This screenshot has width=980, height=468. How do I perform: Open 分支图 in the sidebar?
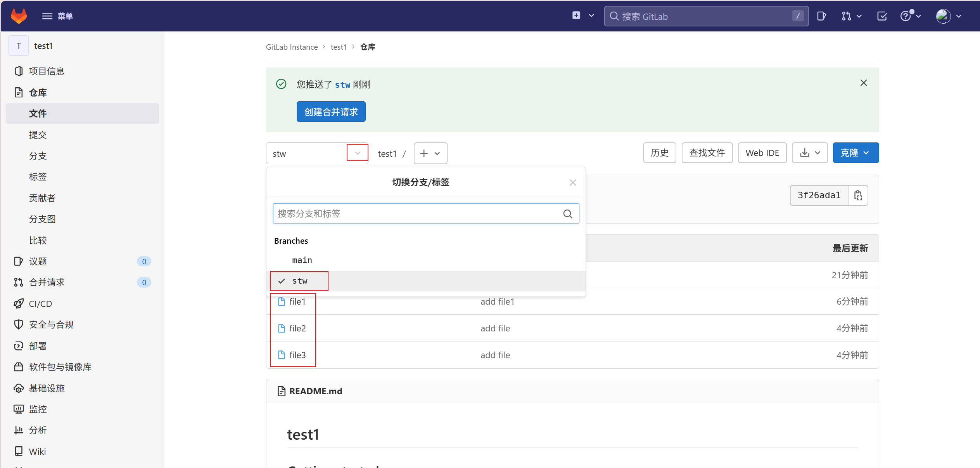pyautogui.click(x=42, y=219)
